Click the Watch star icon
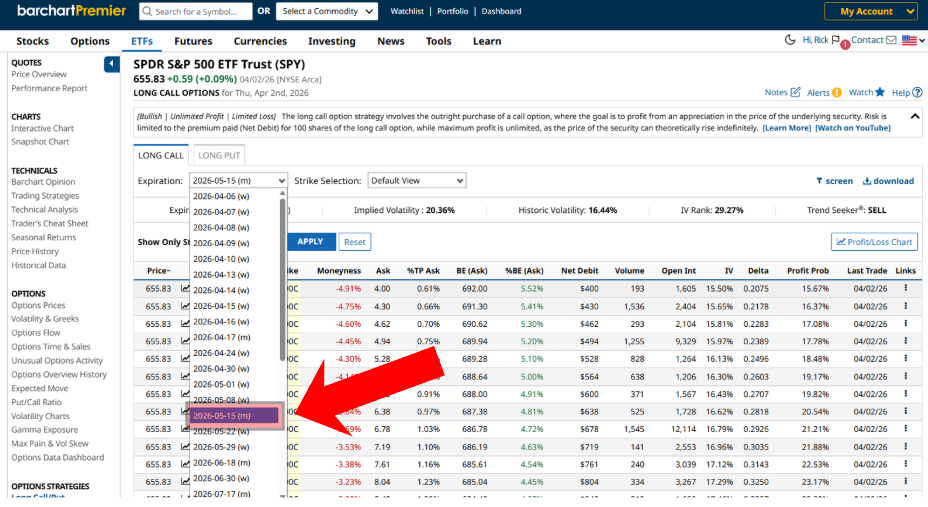This screenshot has height=507, width=928. (880, 92)
